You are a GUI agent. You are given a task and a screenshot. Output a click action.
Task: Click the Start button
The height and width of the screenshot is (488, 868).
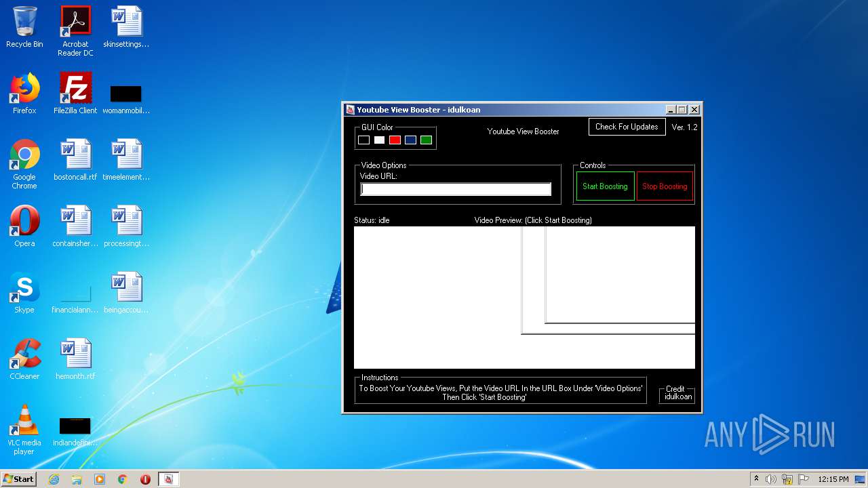(x=19, y=479)
